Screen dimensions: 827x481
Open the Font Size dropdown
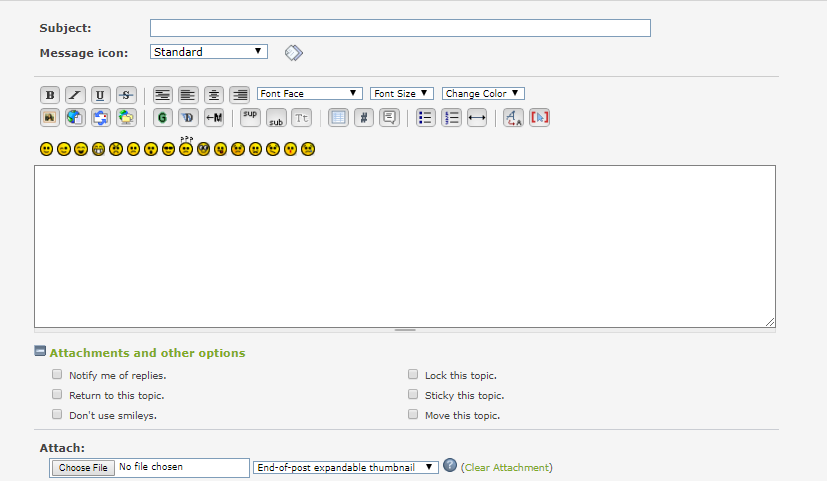click(402, 93)
